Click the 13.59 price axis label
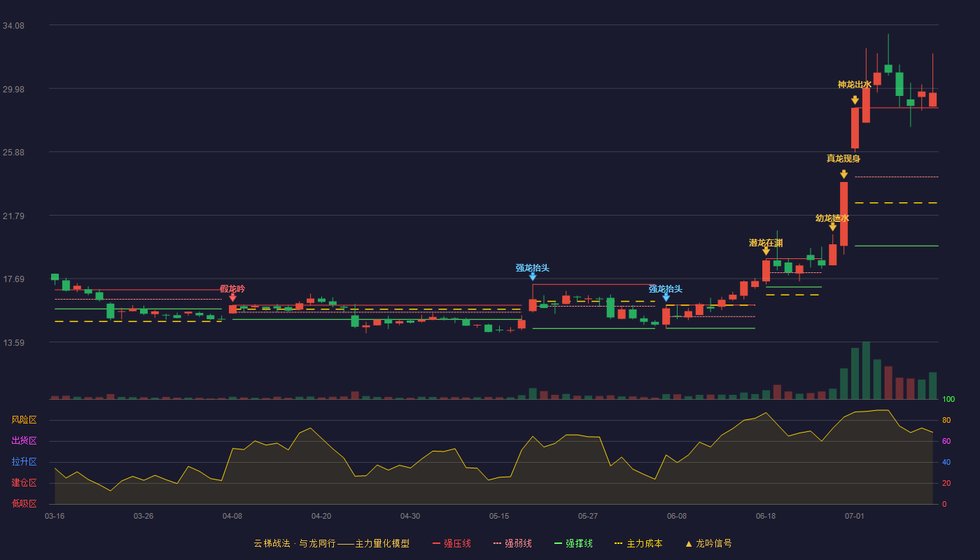The image size is (980, 560). (13, 343)
